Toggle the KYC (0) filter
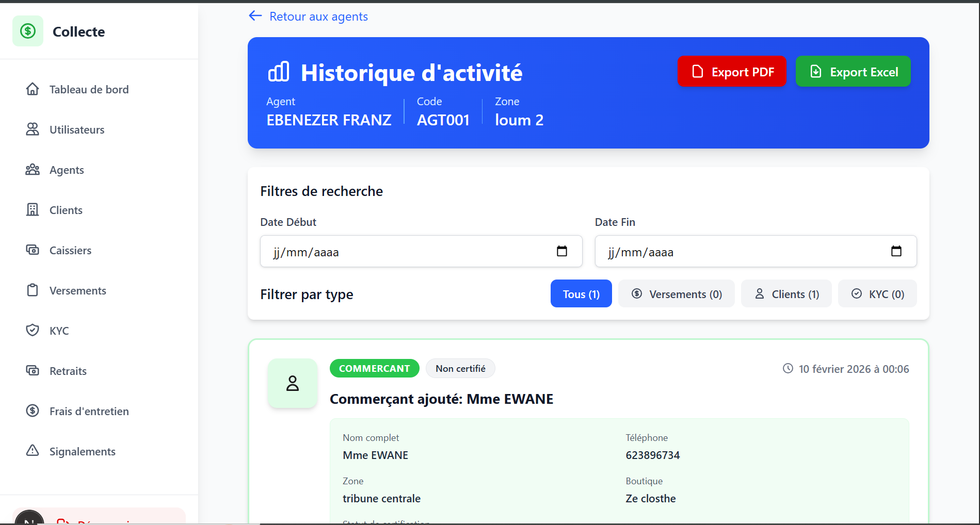Screen dimensions: 980x525 (877, 293)
